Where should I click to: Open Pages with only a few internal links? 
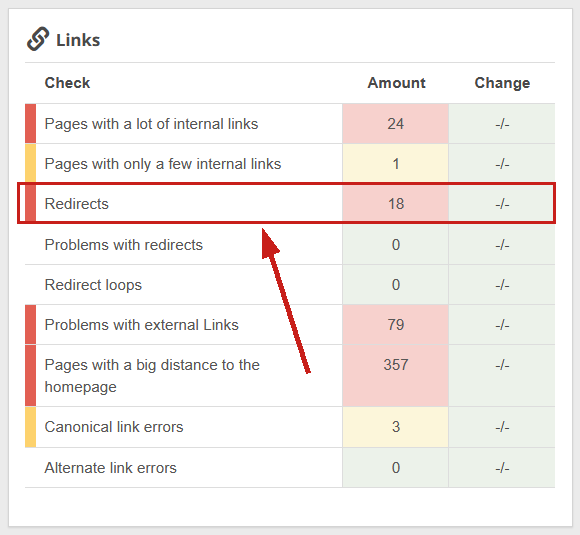pos(163,164)
